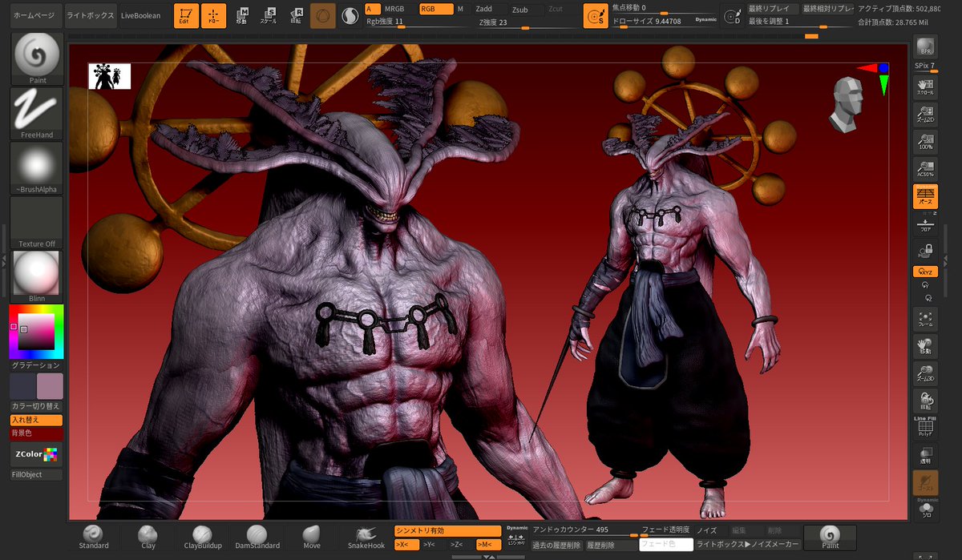Image resolution: width=962 pixels, height=560 pixels.
Task: Open the ライトボックス LightBox
Action: tap(90, 15)
